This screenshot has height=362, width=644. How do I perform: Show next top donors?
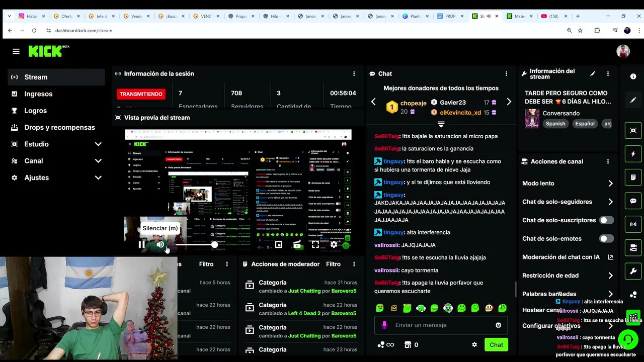point(509,102)
